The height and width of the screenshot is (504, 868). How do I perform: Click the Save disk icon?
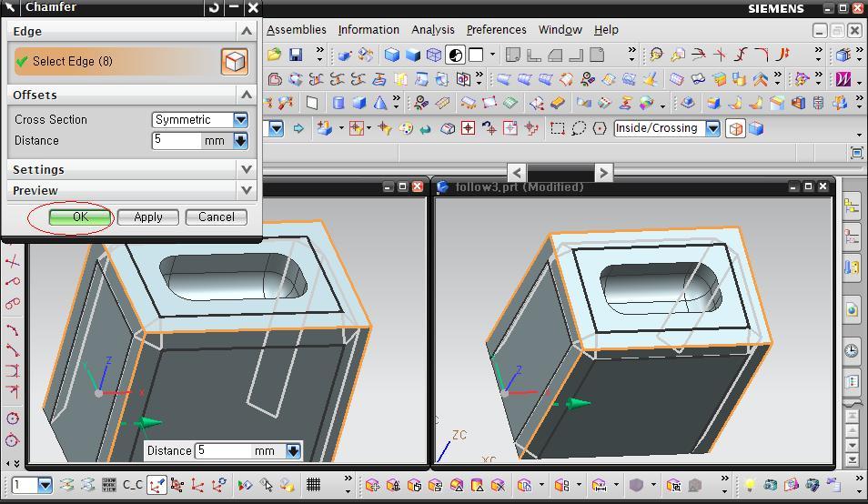(x=296, y=55)
